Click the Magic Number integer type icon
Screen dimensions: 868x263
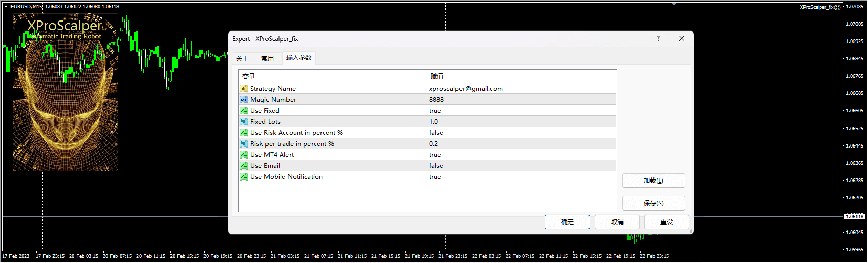[244, 100]
